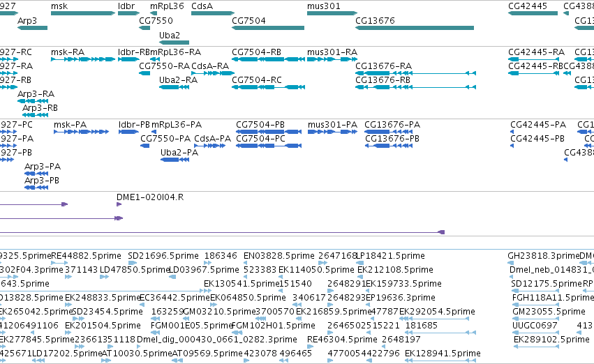Viewport: 594px width, 364px height.
Task: Open the EK289102.5prime EST label
Action: coord(551,340)
